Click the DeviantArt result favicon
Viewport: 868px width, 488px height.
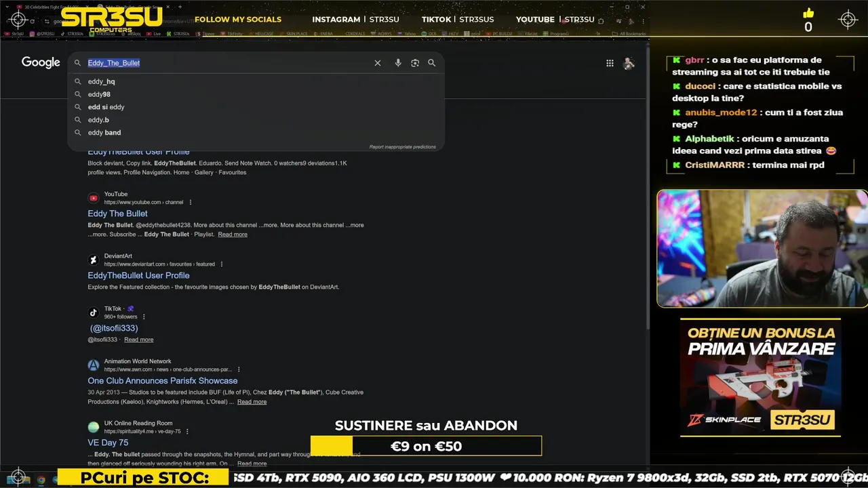pos(94,260)
